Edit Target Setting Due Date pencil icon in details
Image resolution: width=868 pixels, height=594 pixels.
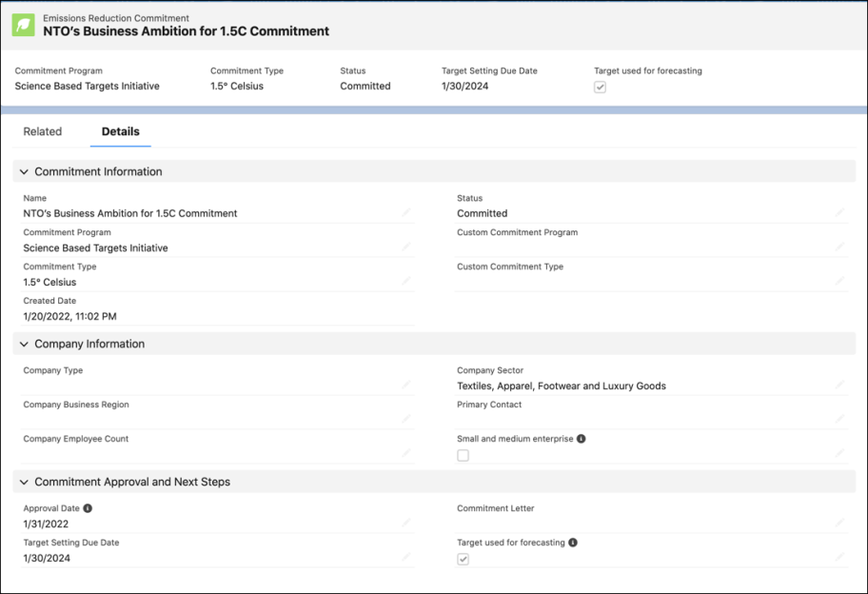coord(406,557)
